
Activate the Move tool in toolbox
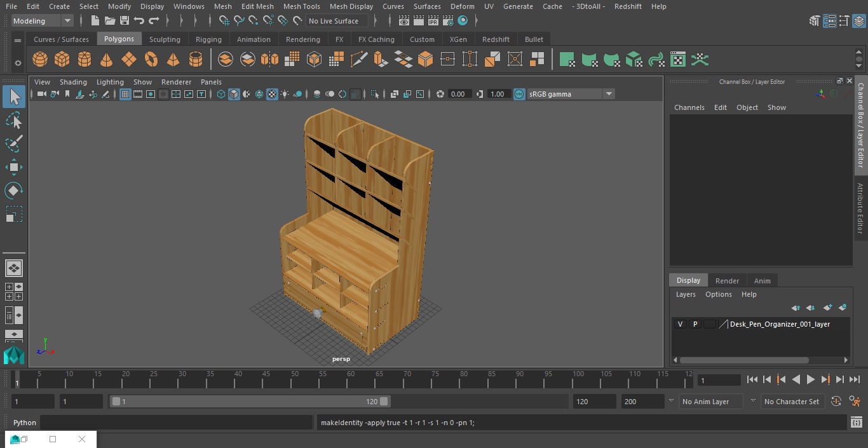click(x=14, y=167)
